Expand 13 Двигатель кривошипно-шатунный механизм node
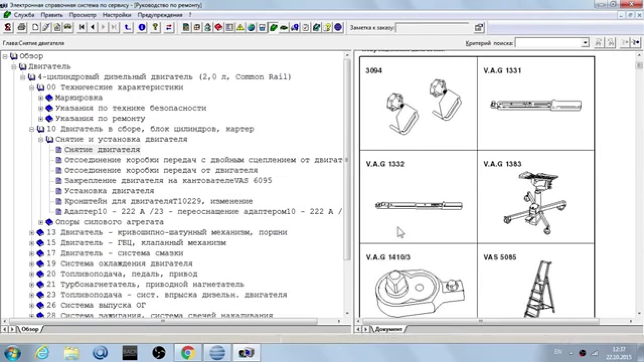The width and height of the screenshot is (644, 362). tap(32, 233)
